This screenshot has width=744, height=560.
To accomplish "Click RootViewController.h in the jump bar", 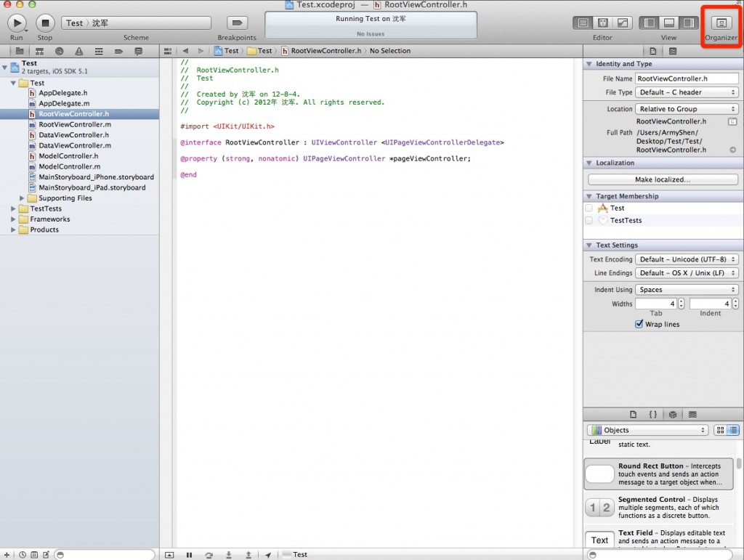I will point(326,51).
